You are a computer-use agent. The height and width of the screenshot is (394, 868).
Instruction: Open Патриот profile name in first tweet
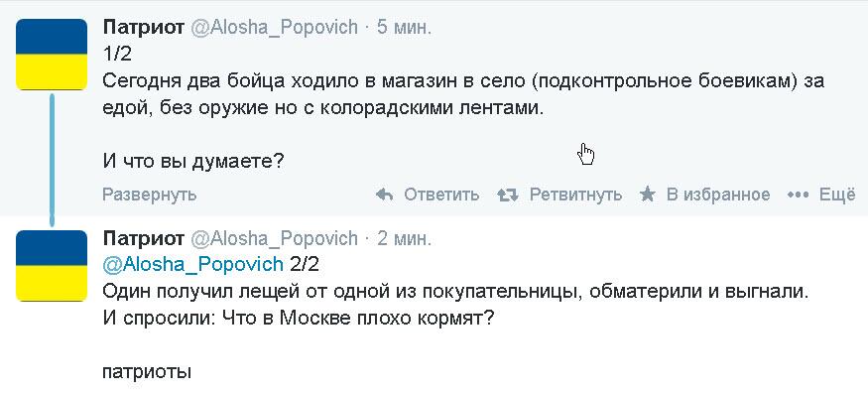144,27
